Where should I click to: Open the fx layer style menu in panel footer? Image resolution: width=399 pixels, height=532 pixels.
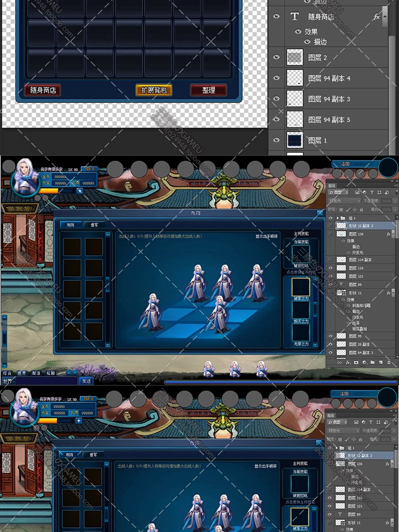348,362
